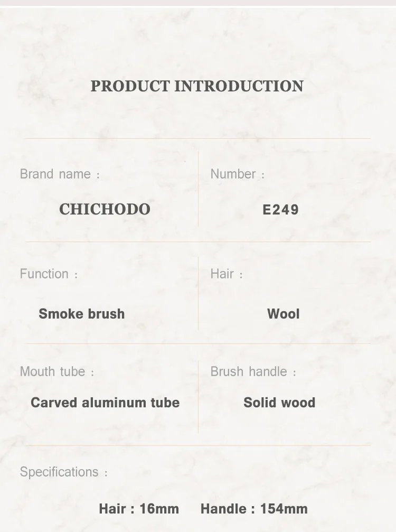Click the E249 product number
The width and height of the screenshot is (396, 532).
[x=281, y=210]
